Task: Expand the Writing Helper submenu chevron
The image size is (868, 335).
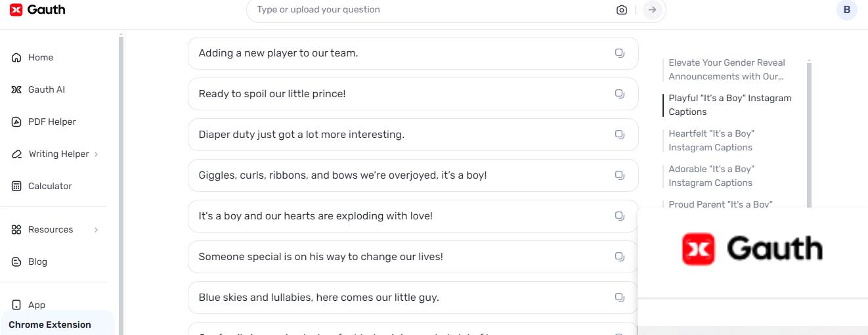Action: coord(97,154)
